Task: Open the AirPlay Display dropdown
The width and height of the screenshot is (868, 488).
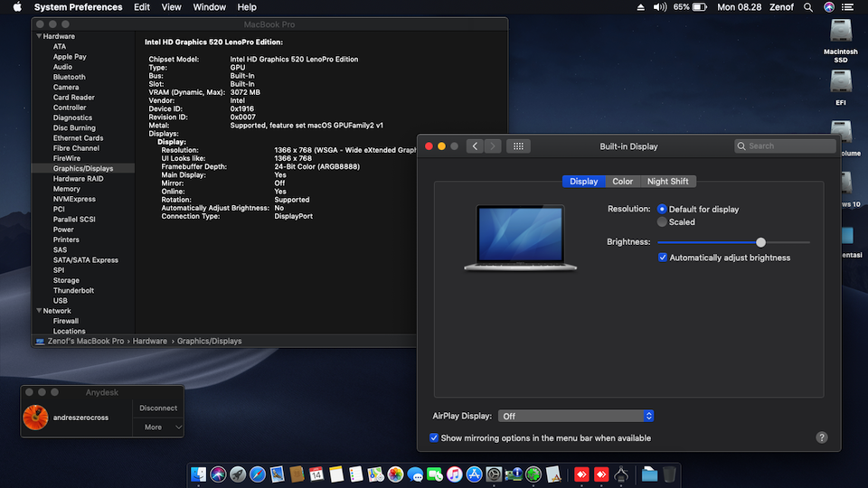Action: point(575,416)
